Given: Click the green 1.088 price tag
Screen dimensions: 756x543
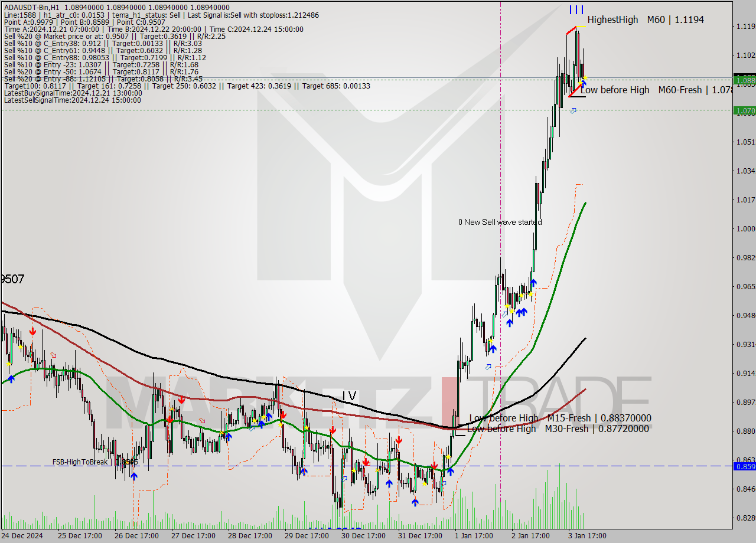Looking at the screenshot, I should [x=744, y=80].
